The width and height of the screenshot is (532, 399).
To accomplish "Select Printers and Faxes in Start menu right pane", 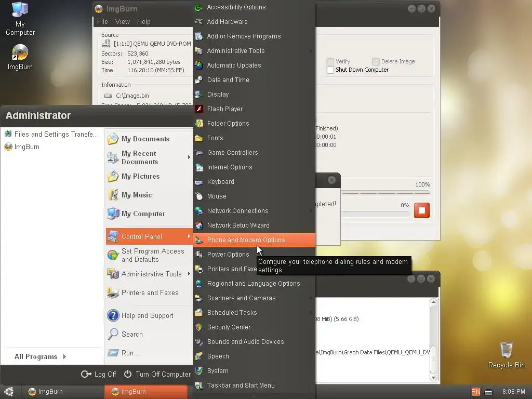I will pos(149,292).
